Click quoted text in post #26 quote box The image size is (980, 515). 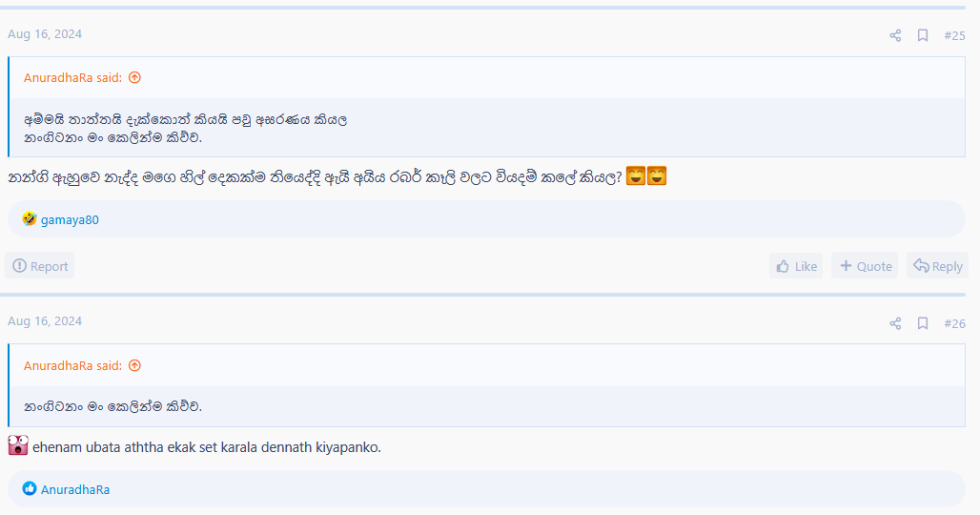pos(113,406)
